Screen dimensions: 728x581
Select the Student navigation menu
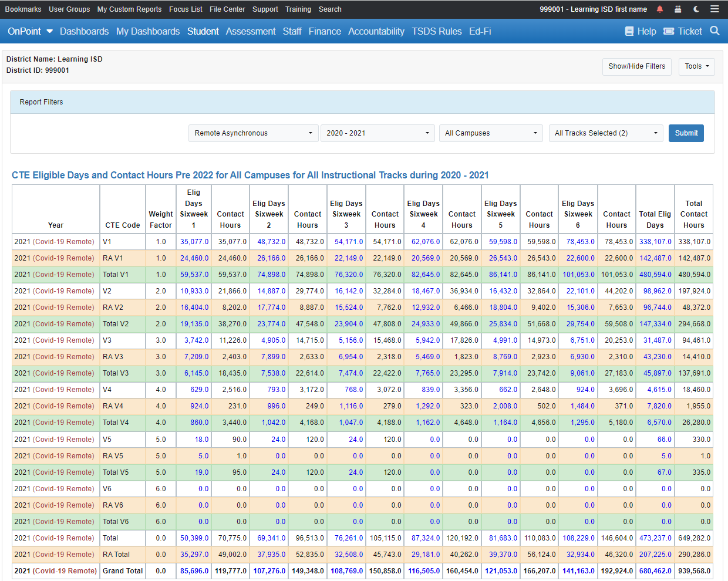(x=203, y=31)
